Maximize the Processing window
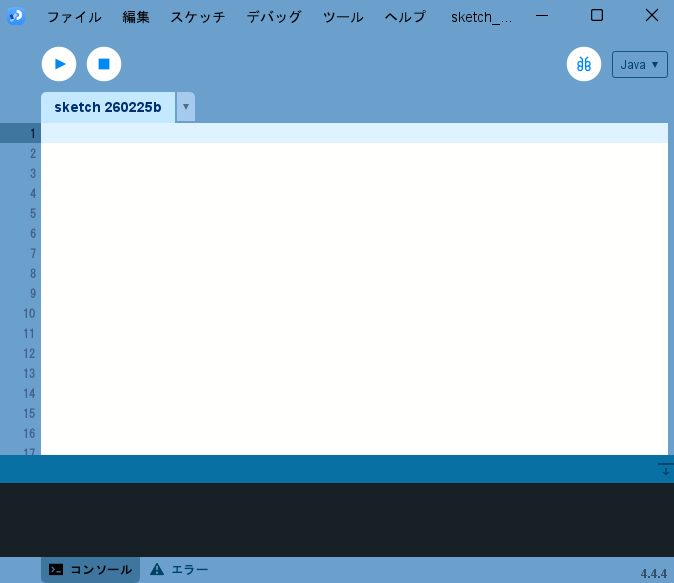Screen dimensions: 674x583 point(597,15)
